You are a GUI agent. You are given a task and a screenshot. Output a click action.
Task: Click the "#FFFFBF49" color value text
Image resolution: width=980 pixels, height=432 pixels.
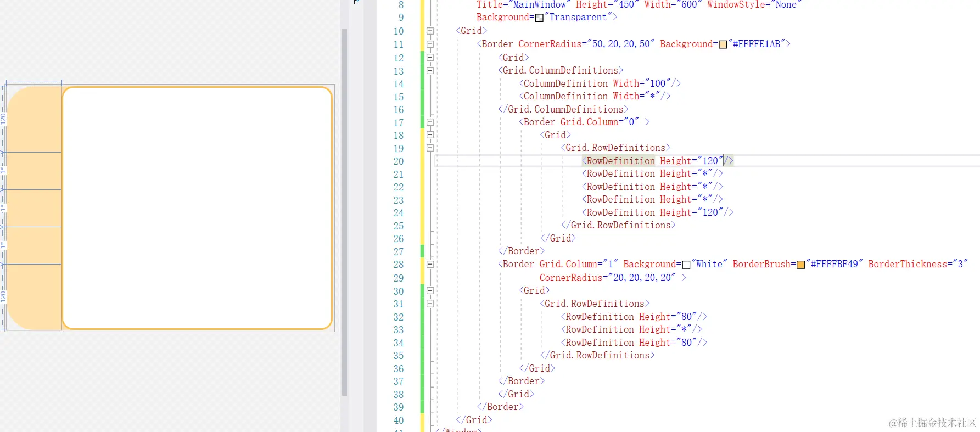click(x=835, y=264)
